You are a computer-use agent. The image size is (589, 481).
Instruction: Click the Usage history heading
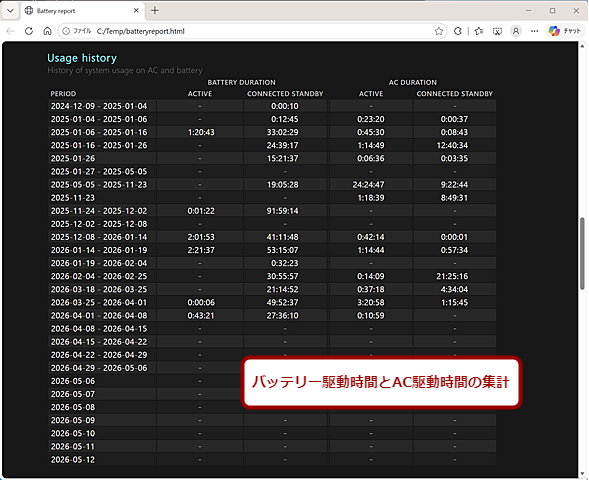(82, 58)
